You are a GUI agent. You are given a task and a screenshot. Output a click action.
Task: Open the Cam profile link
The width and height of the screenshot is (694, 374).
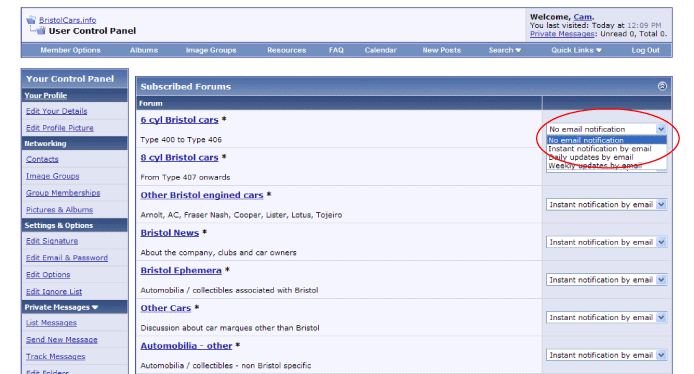[x=582, y=17]
